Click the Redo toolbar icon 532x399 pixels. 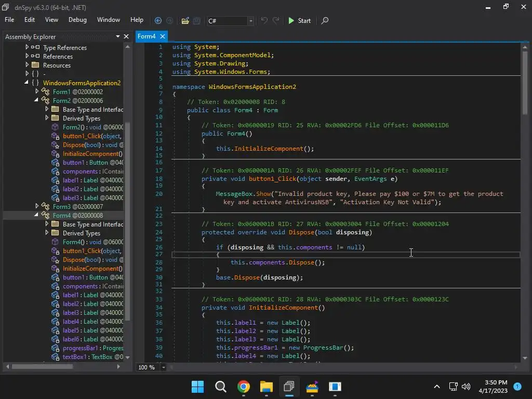[276, 20]
